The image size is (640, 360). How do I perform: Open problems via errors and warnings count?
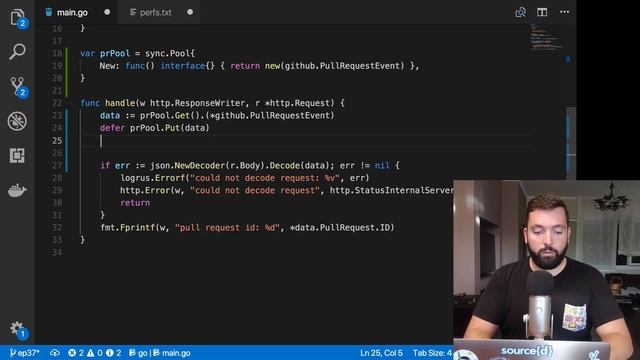(x=95, y=353)
